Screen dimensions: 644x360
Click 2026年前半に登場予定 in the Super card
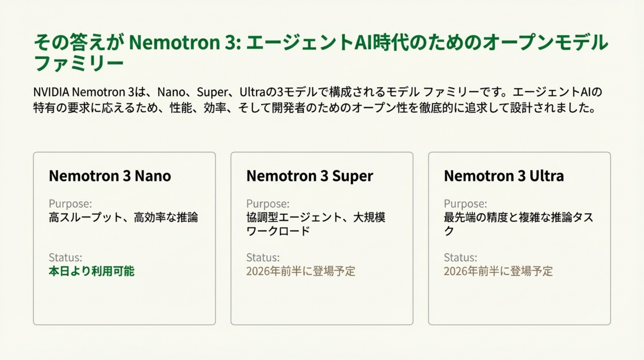[x=301, y=271]
